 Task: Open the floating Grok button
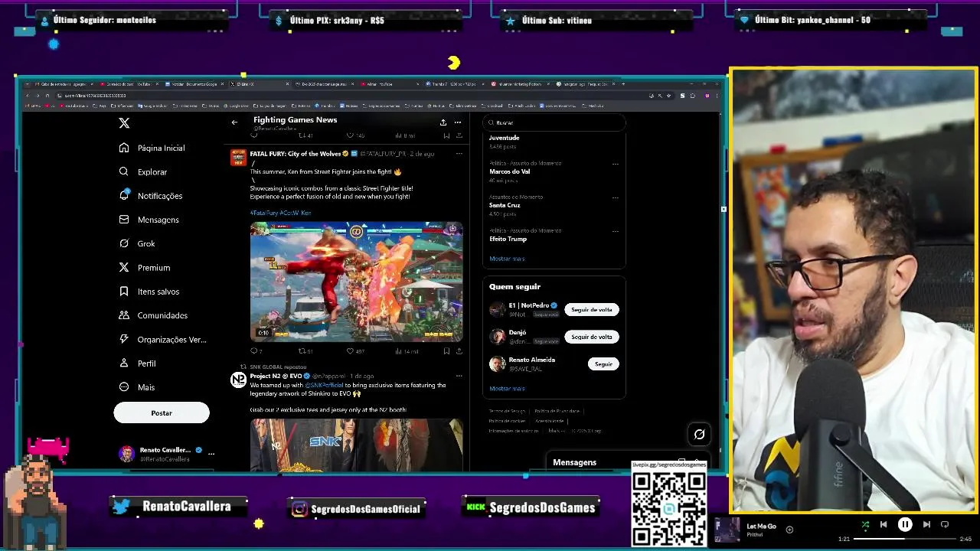coord(699,435)
